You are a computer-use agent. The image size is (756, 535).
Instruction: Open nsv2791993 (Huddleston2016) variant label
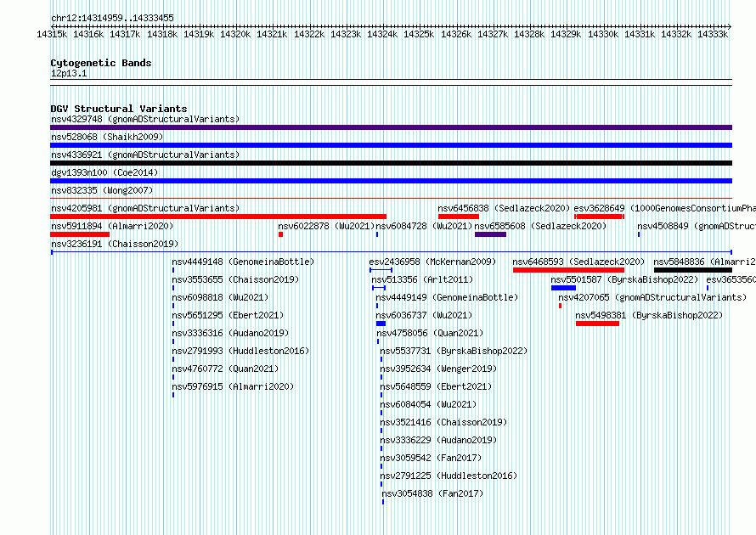(240, 351)
